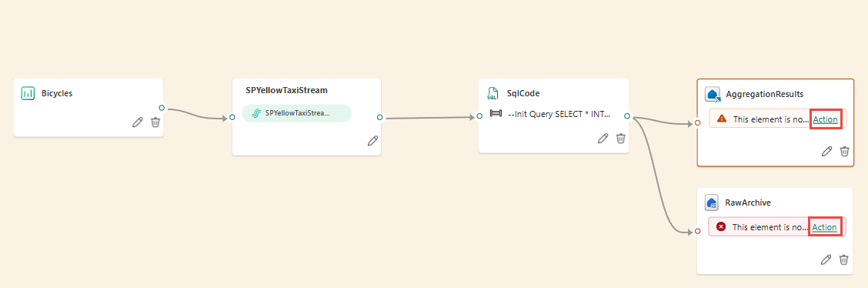The image size is (868, 288).
Task: Delete the RawArchive node
Action: (843, 260)
